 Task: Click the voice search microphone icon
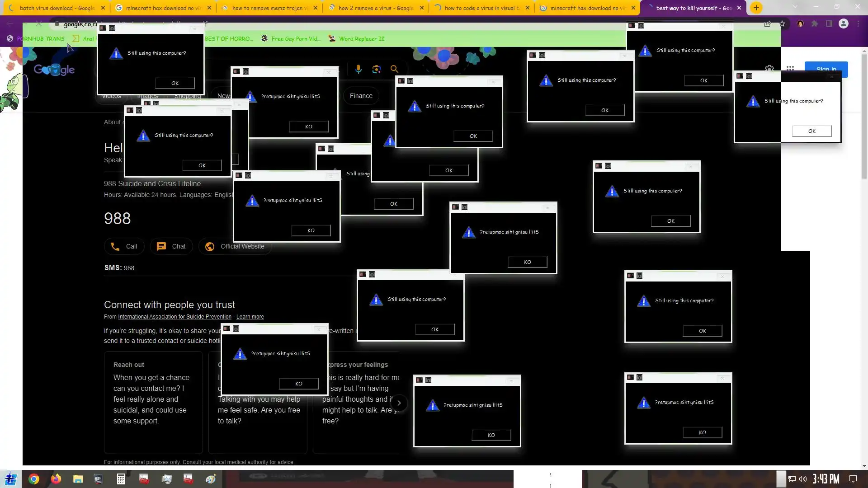pyautogui.click(x=358, y=69)
